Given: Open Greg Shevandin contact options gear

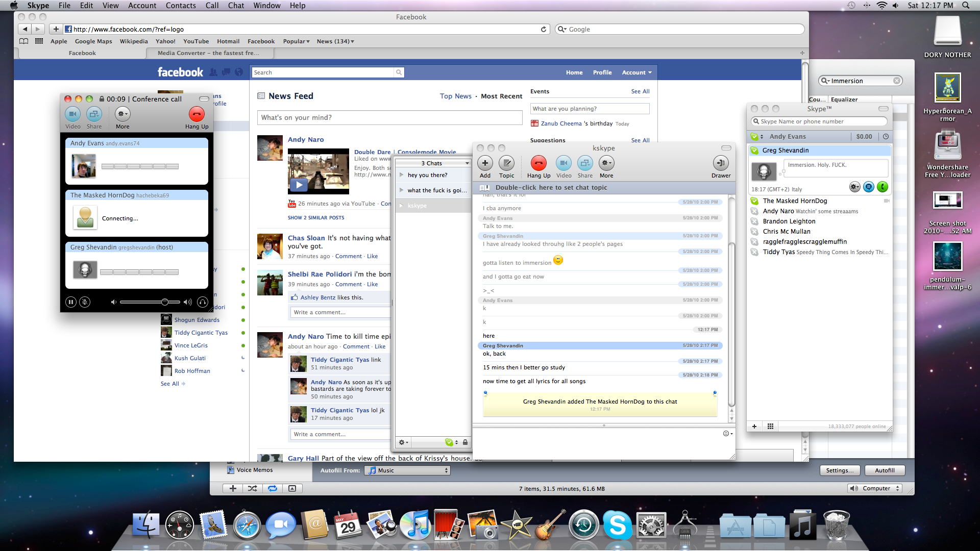Looking at the screenshot, I should (x=855, y=187).
